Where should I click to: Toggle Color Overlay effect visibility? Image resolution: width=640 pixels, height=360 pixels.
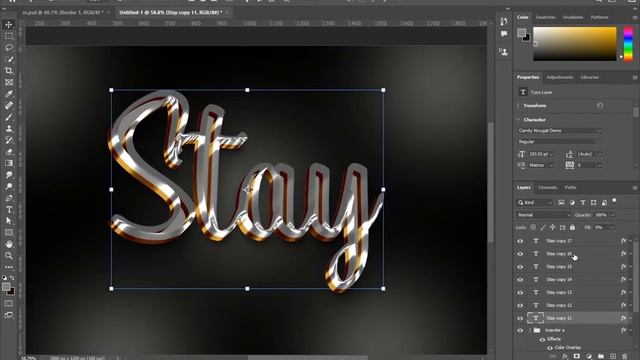pyautogui.click(x=549, y=348)
